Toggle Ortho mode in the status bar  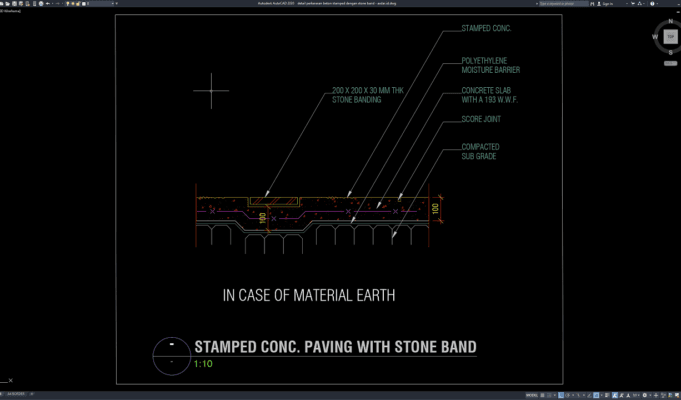click(561, 395)
